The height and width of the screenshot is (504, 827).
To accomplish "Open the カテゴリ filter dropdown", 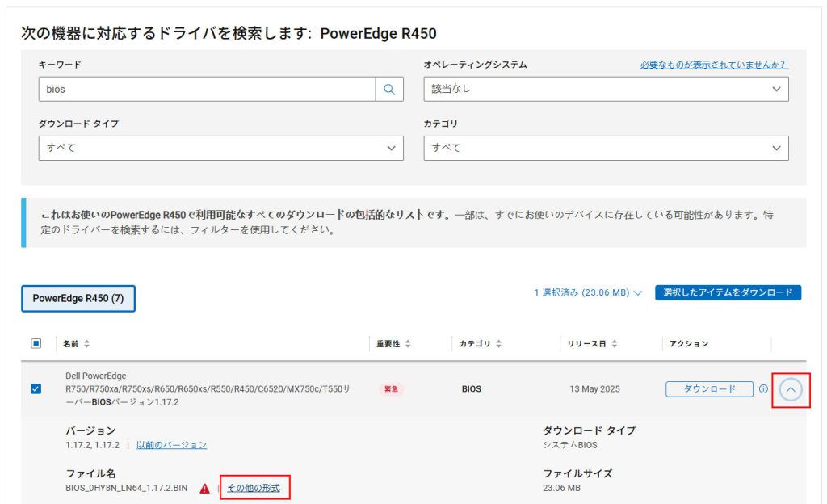I will tap(606, 148).
